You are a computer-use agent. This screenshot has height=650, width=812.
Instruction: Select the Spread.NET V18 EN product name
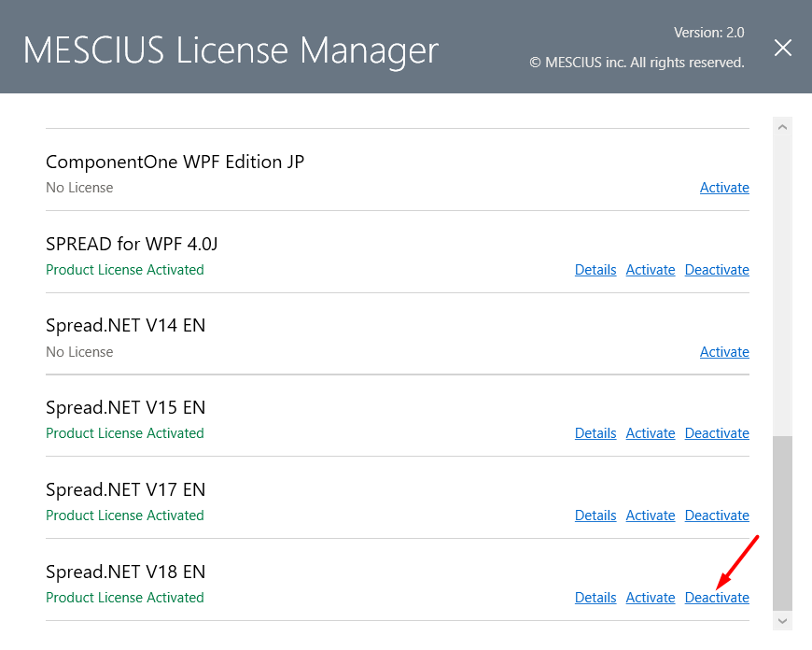pyautogui.click(x=125, y=572)
